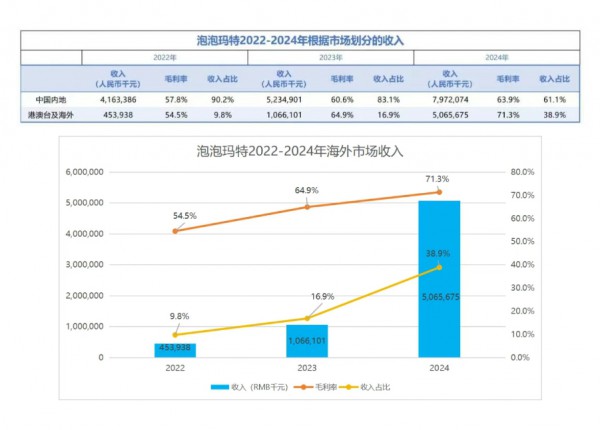
Task: Click the chart title 泡泡玛特2022-2024年海外市场收入
Action: tap(300, 151)
